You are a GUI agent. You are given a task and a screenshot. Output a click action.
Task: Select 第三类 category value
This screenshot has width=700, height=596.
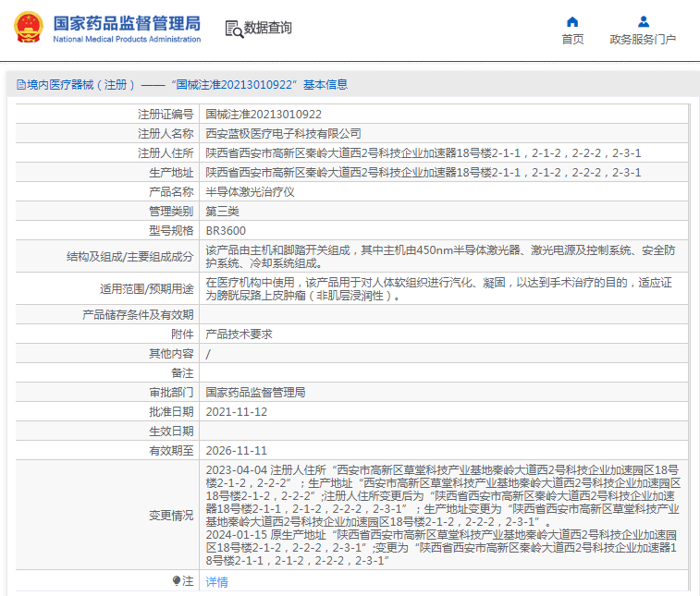[222, 211]
